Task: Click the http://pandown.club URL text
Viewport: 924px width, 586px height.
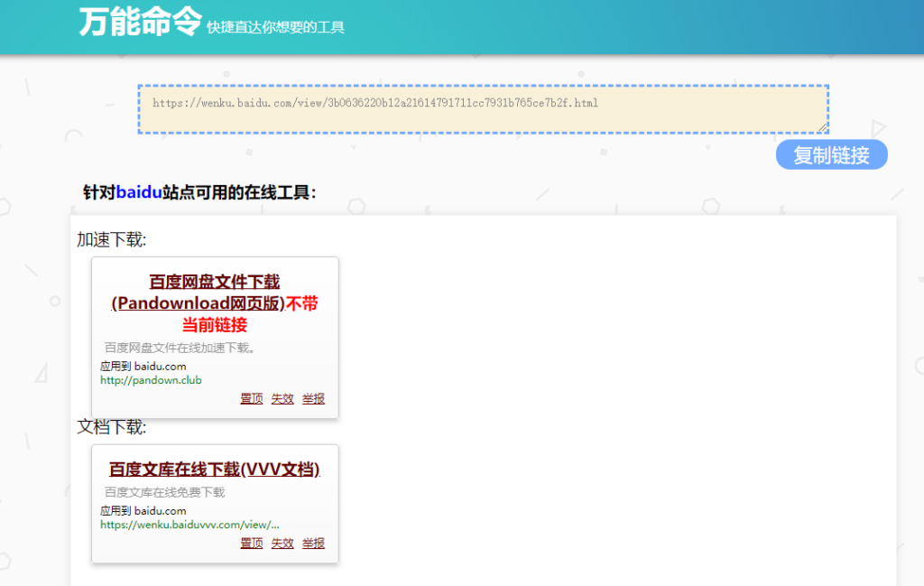Action: 151,380
